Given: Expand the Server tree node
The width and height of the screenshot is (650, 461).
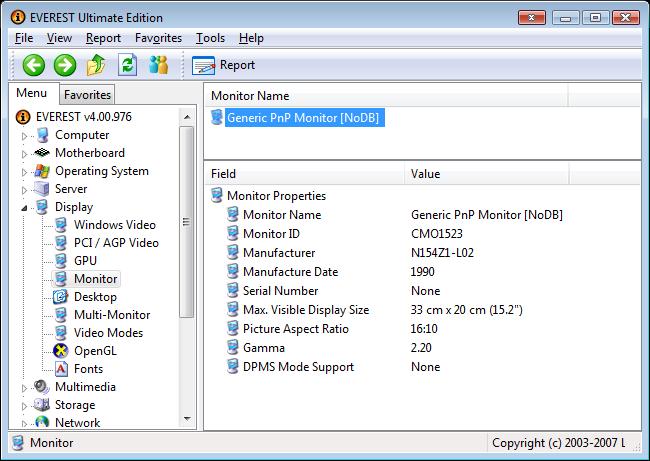Looking at the screenshot, I should coord(24,190).
